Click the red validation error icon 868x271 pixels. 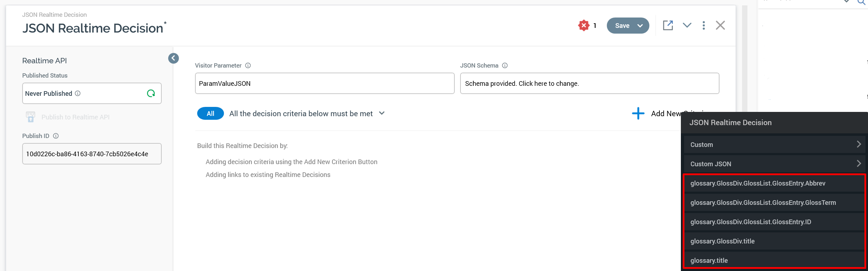[x=584, y=25]
